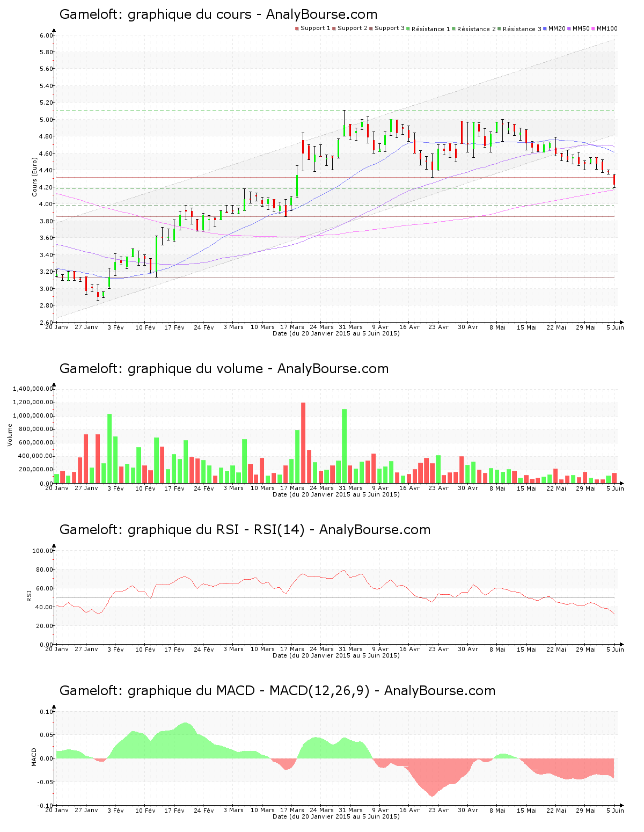The height and width of the screenshot is (832, 644).
Task: Click the date range caption below price chart
Action: (x=336, y=333)
